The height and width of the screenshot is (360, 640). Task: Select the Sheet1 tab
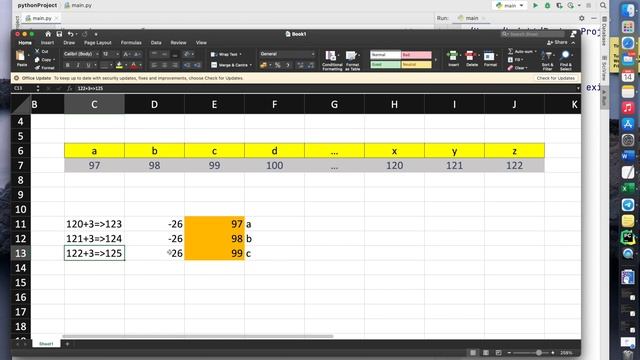point(46,344)
